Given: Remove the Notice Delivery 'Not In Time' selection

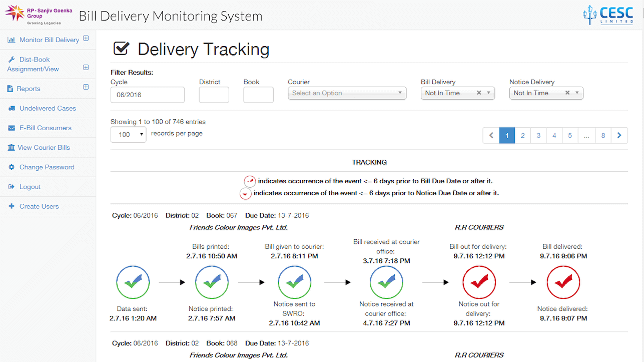Looking at the screenshot, I should 567,93.
